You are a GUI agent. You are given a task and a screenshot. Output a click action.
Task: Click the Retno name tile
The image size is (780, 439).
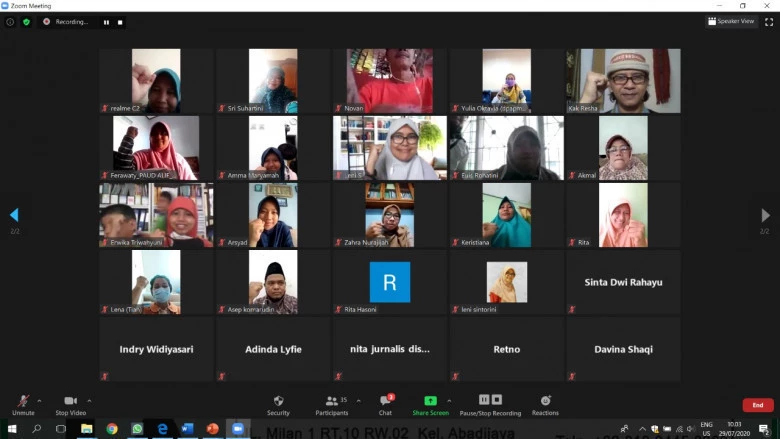click(506, 349)
